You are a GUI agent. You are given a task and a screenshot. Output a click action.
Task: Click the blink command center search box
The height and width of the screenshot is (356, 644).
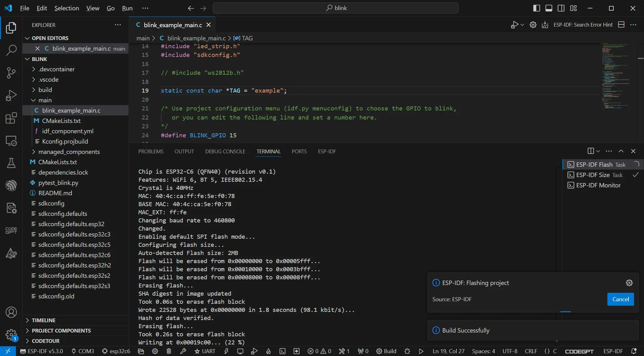click(336, 8)
